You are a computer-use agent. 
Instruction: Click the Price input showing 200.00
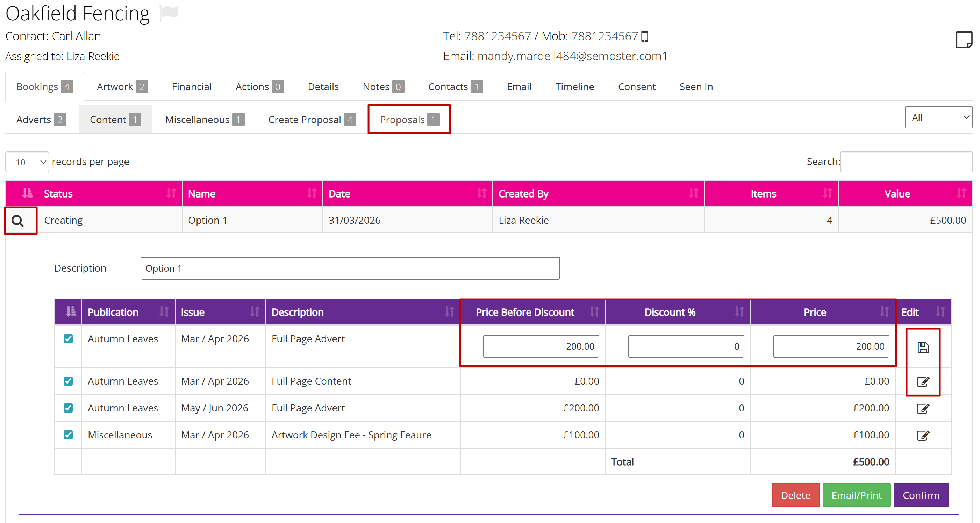[x=831, y=346]
